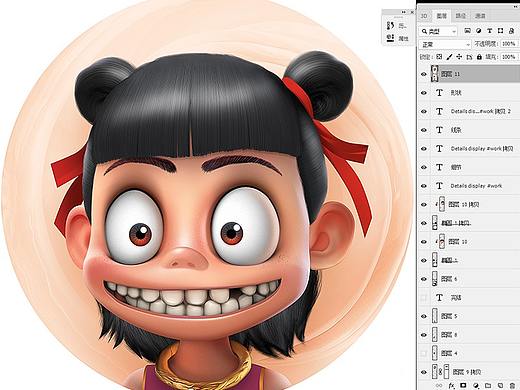Lock transparent pixels of selected layer

point(439,57)
